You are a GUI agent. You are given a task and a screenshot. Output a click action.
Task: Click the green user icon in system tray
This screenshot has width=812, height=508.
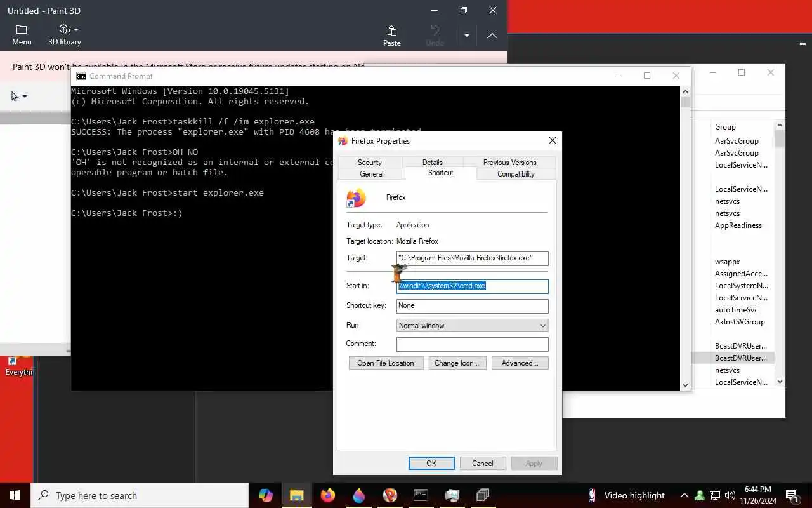click(700, 495)
